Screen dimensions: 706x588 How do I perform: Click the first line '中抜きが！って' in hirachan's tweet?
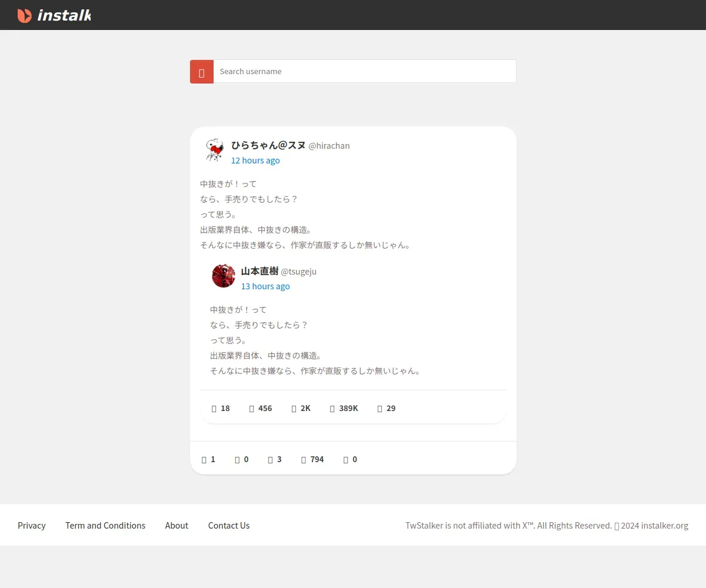point(228,184)
